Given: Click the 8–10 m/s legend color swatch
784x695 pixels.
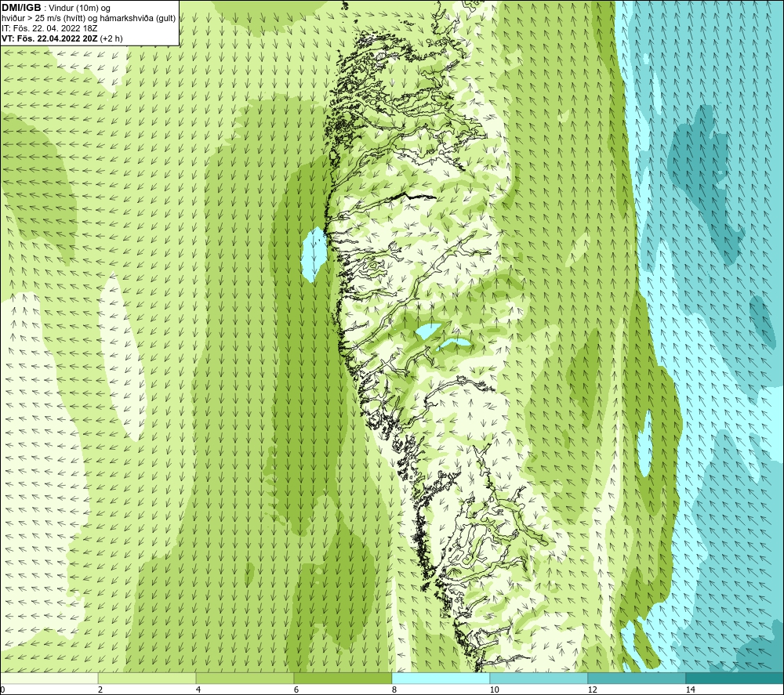Looking at the screenshot, I should pyautogui.click(x=441, y=678).
